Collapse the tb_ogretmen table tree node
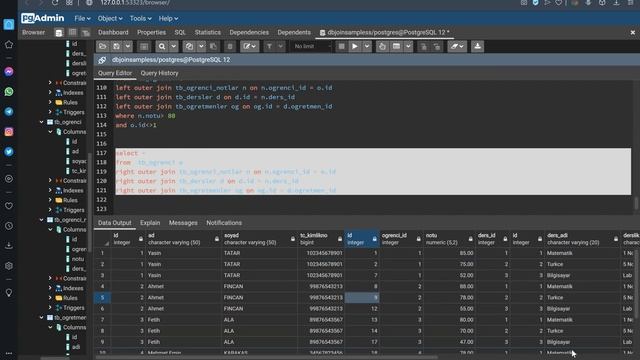The width and height of the screenshot is (640, 360). [x=42, y=317]
